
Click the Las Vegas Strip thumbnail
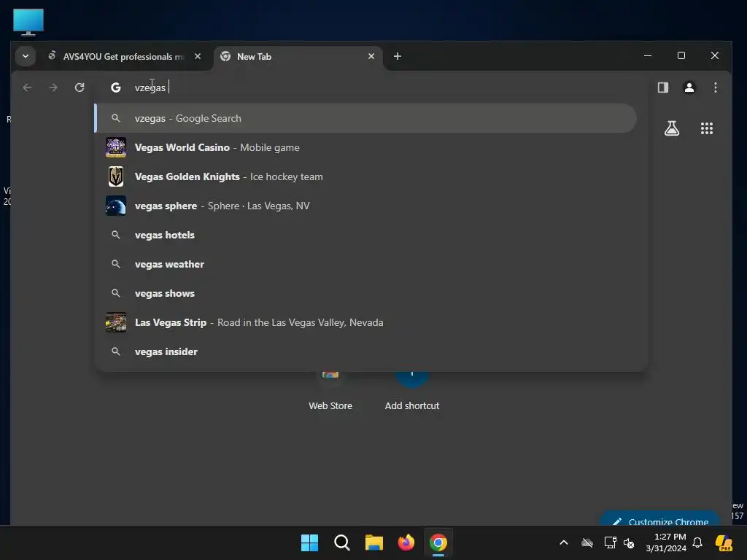[116, 322]
